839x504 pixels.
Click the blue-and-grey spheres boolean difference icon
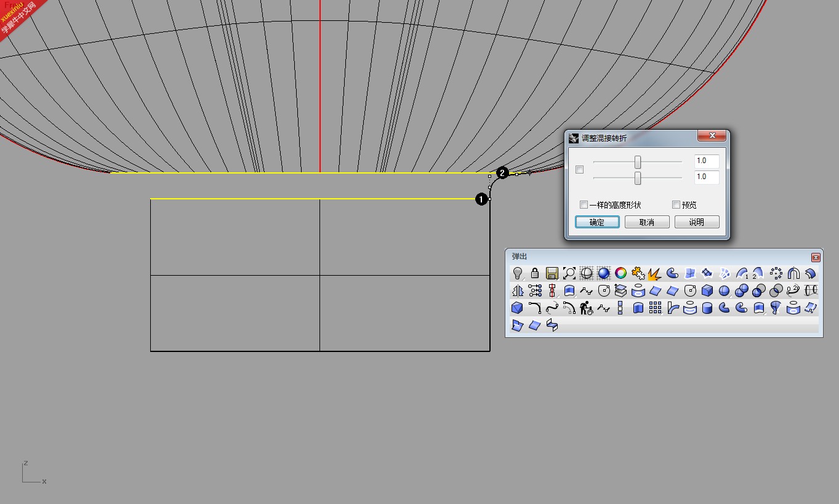pyautogui.click(x=759, y=290)
